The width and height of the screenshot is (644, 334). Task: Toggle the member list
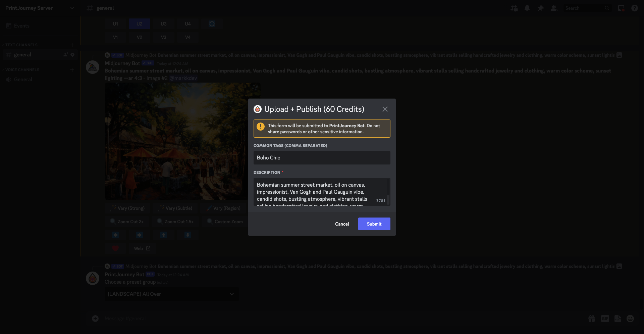coord(554,8)
